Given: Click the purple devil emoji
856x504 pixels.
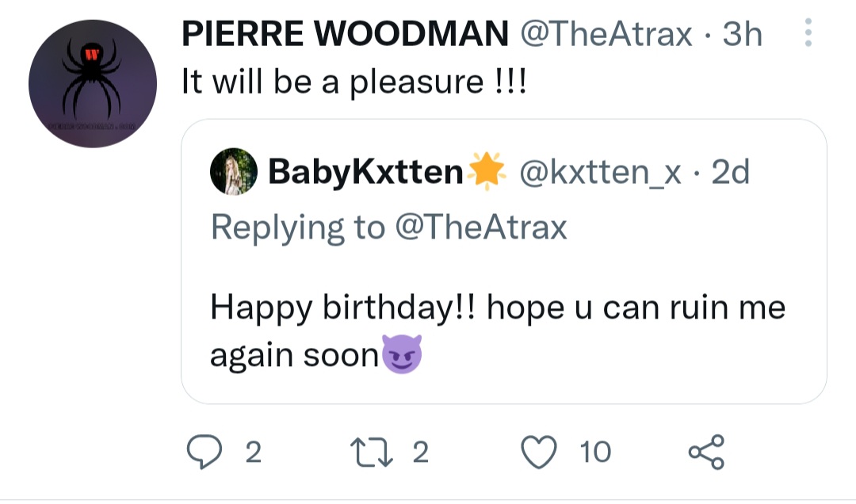Looking at the screenshot, I should (403, 355).
